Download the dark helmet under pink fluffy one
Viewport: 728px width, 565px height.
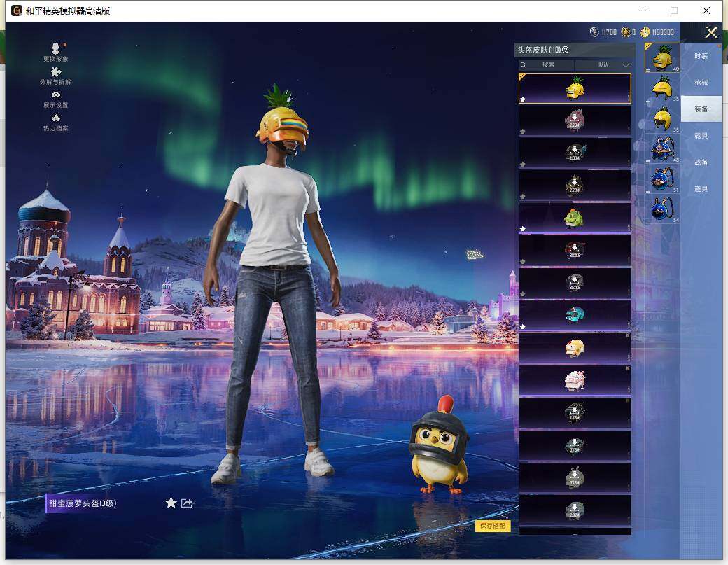tap(575, 413)
